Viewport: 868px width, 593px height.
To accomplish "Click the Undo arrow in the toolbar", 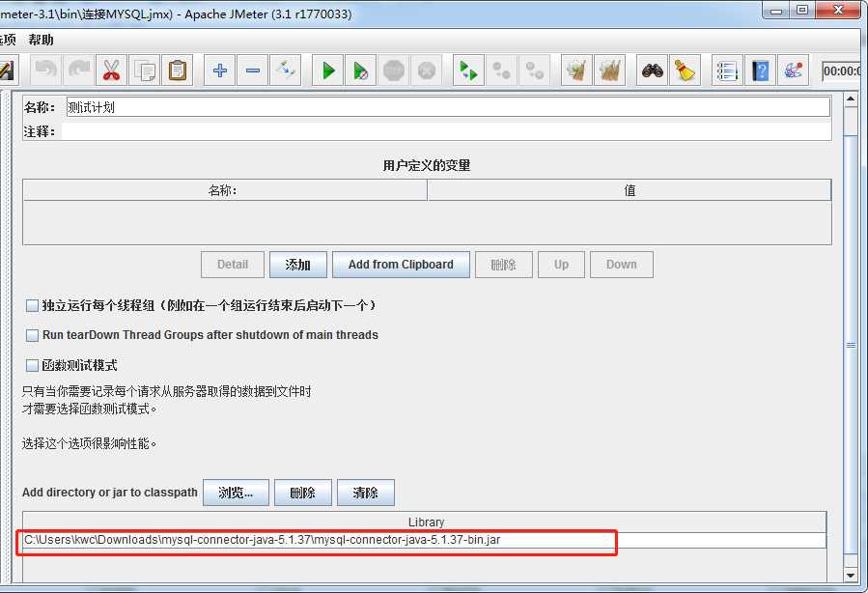I will [46, 71].
